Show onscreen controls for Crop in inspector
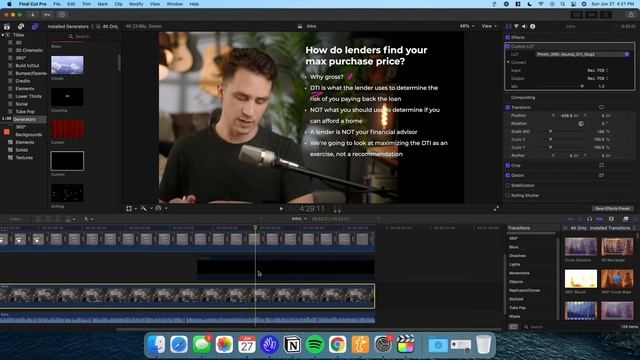Screen dimensions: 640x360 (x=601, y=165)
